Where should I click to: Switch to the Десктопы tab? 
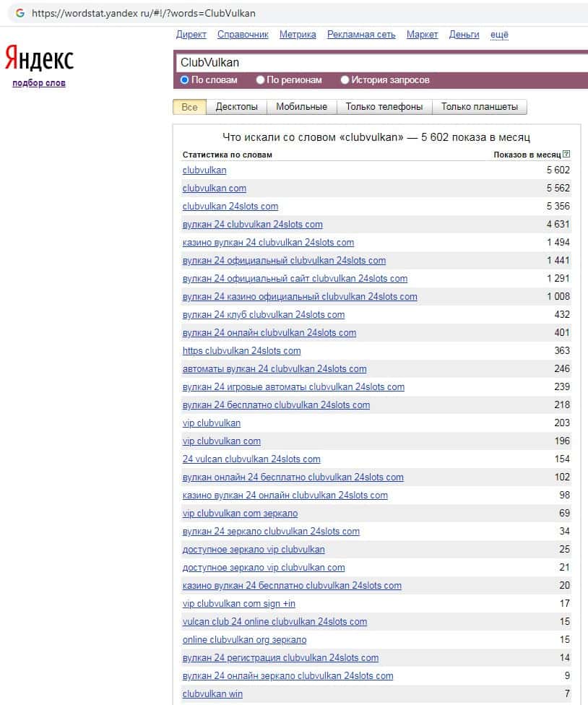pyautogui.click(x=236, y=107)
